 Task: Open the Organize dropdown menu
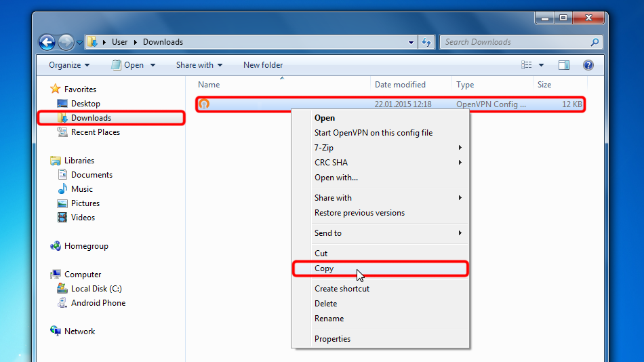point(69,65)
